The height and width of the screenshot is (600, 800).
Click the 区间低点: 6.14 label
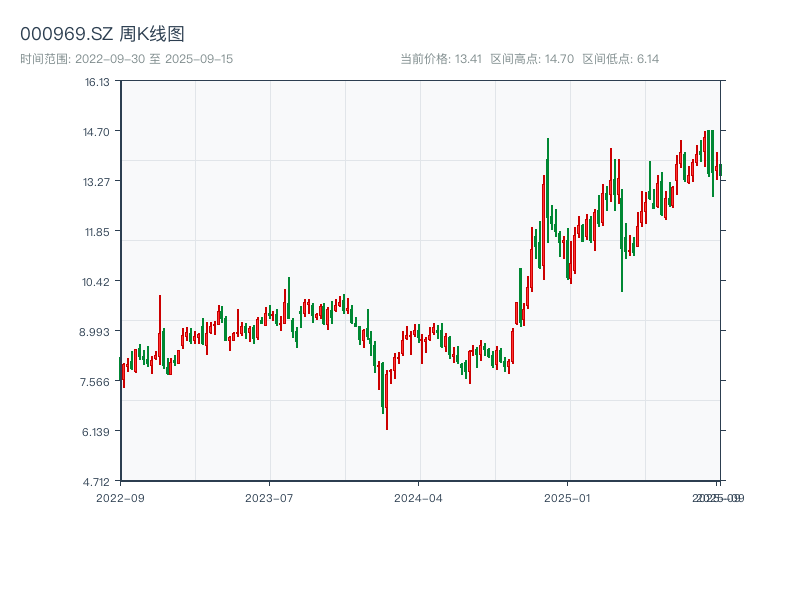point(620,59)
